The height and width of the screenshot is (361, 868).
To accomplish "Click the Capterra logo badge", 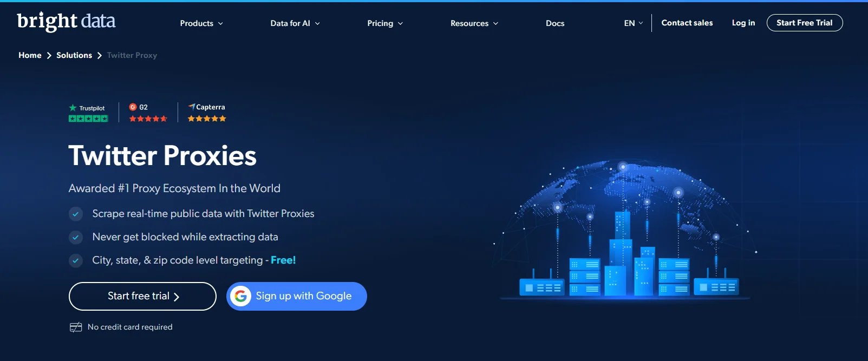I will pos(206,107).
